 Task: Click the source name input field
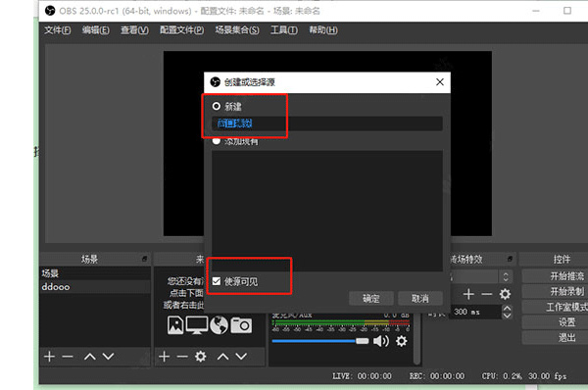(x=327, y=123)
